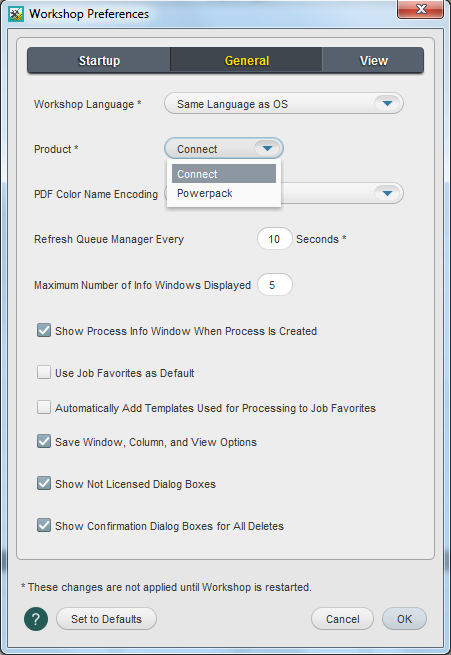451x655 pixels.
Task: Expand the Workshop Language dropdown arrow
Action: (x=388, y=104)
